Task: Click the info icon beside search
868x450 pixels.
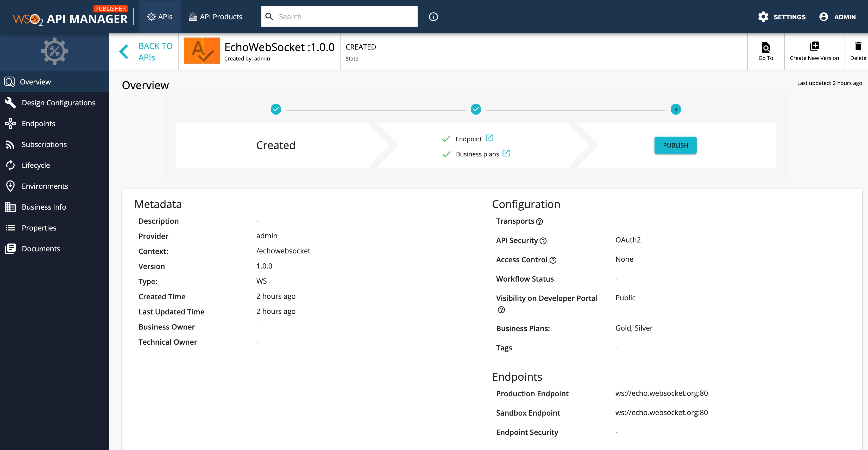Action: [433, 16]
